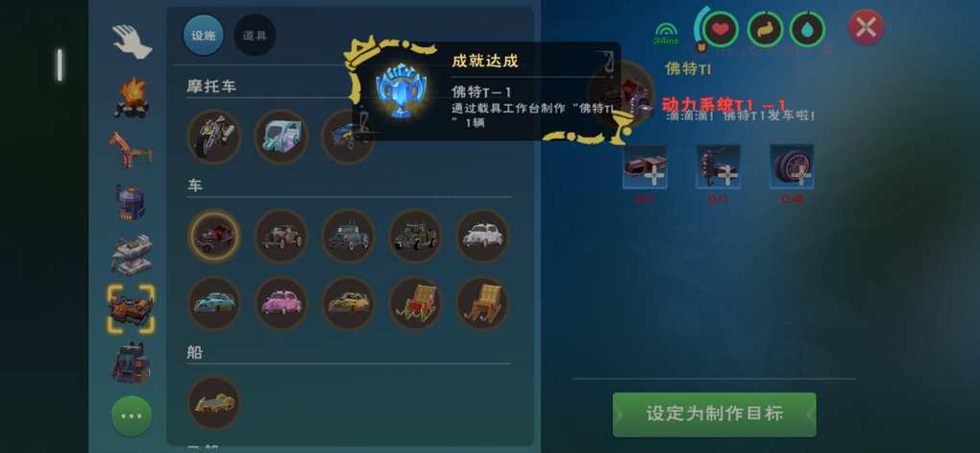This screenshot has width=980, height=453.
Task: Open the campfire category icon
Action: pos(132,98)
